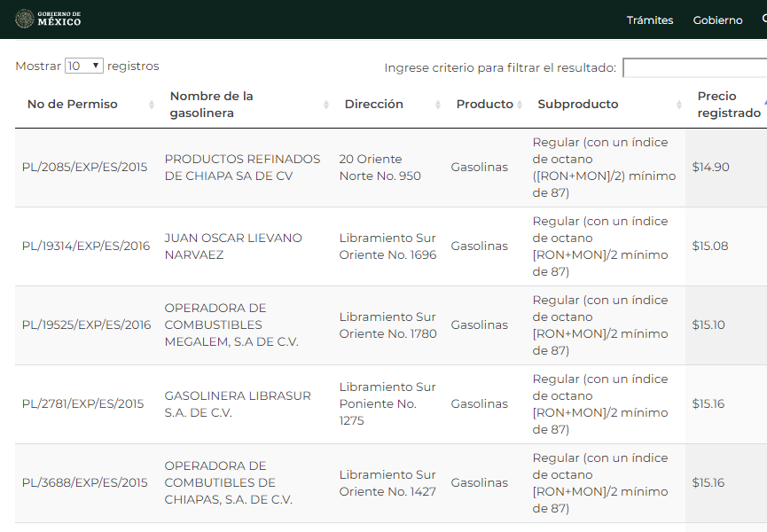This screenshot has width=767, height=532.
Task: Click JUAN OSCAR LIEVANO NARVAEZ name
Action: pos(233,246)
